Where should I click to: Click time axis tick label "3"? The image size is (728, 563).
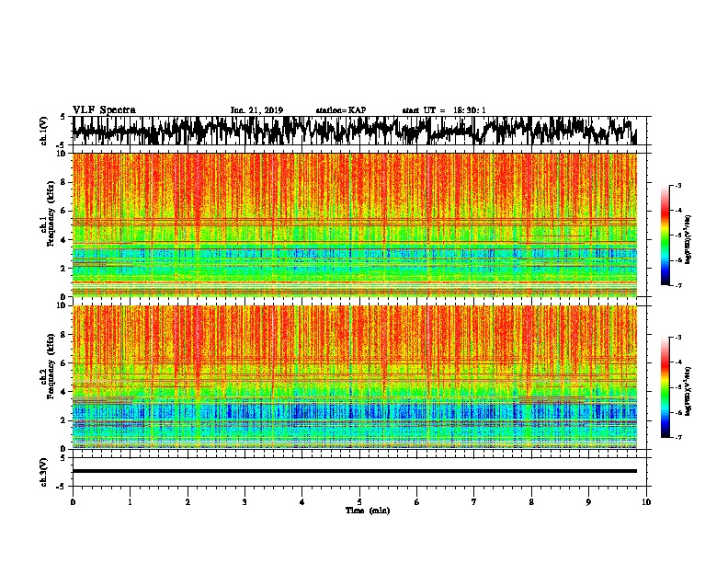(245, 502)
